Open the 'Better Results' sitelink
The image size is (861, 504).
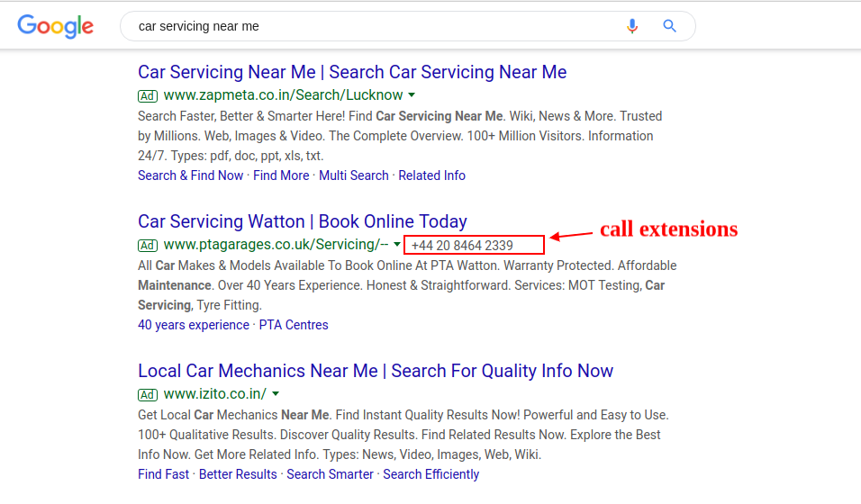pyautogui.click(x=238, y=474)
